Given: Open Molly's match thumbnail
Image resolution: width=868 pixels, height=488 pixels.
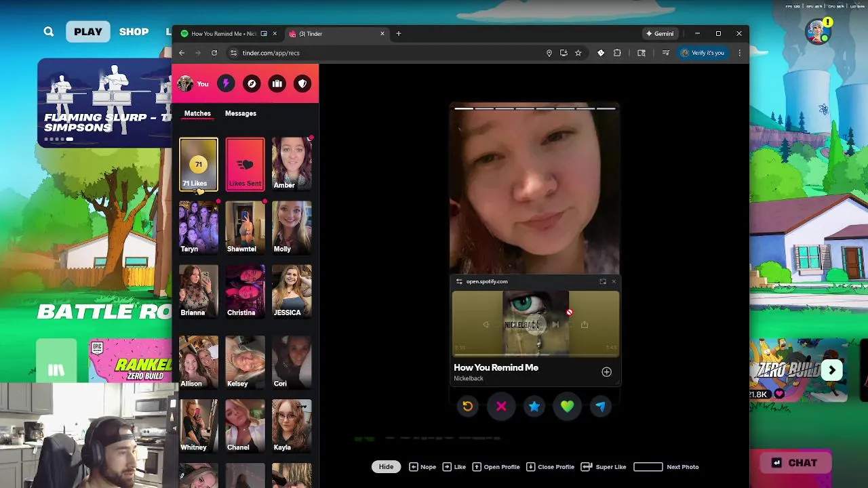Looking at the screenshot, I should 292,228.
